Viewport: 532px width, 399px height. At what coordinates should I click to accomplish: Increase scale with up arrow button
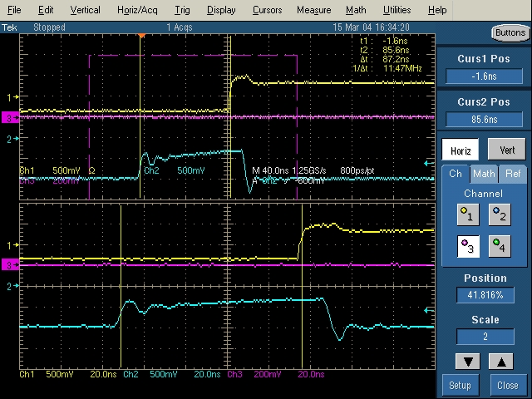(500, 362)
